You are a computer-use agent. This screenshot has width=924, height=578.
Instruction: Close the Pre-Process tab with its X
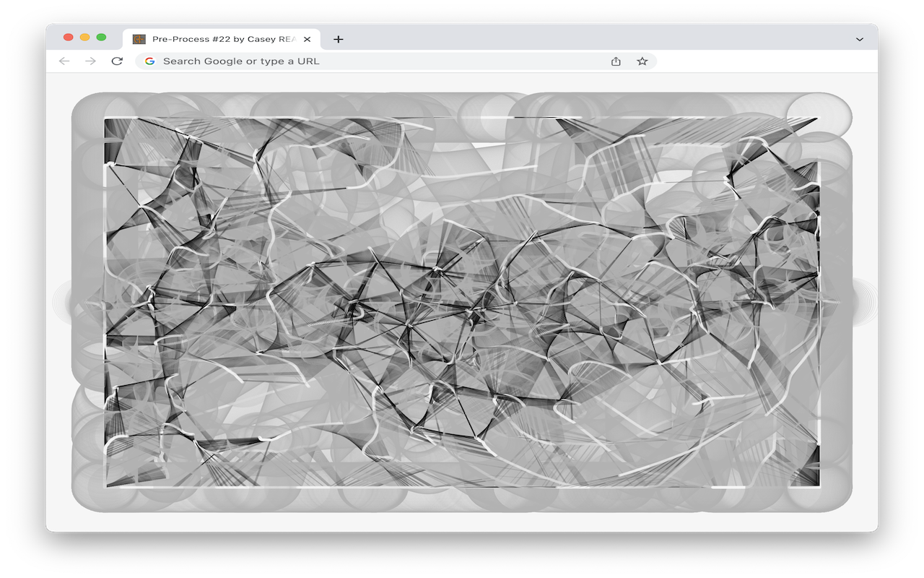pyautogui.click(x=307, y=40)
